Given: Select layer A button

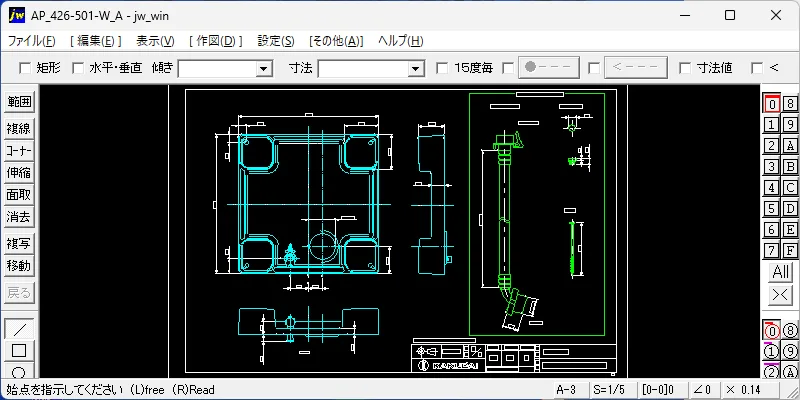Looking at the screenshot, I should [x=790, y=145].
